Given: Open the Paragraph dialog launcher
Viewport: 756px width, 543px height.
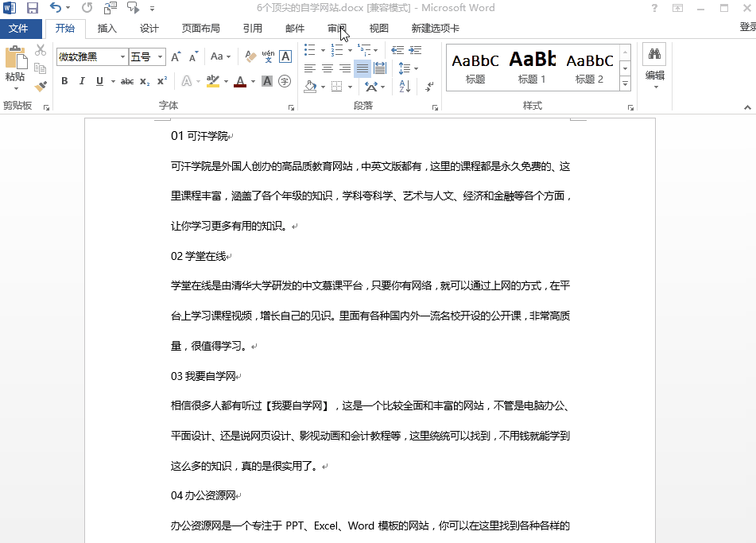Looking at the screenshot, I should pyautogui.click(x=435, y=107).
